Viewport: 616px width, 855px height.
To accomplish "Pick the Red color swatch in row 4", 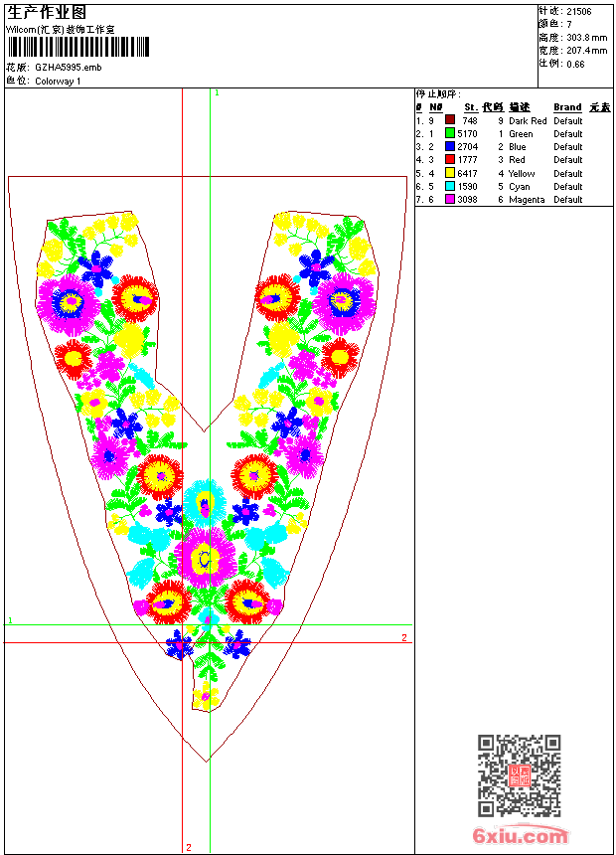I will 450,159.
